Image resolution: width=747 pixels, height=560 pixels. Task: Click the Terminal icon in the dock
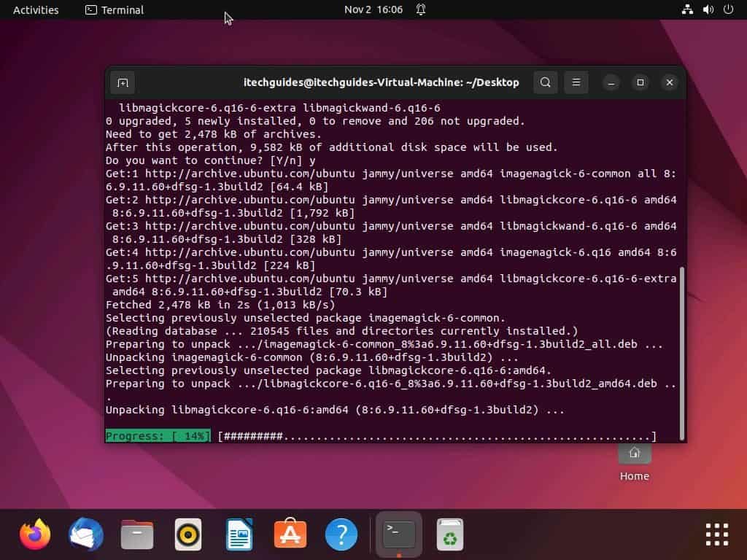[399, 534]
